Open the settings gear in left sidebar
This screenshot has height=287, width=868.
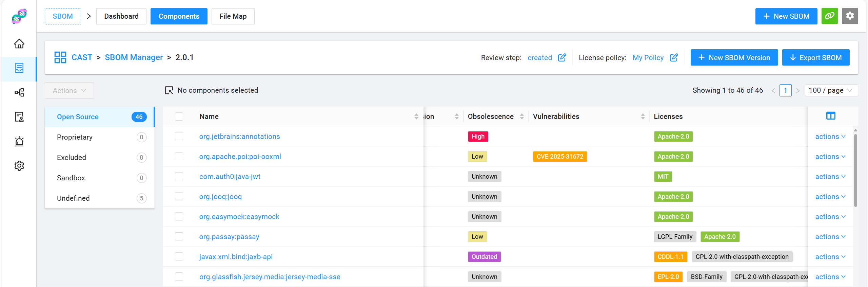(x=19, y=166)
